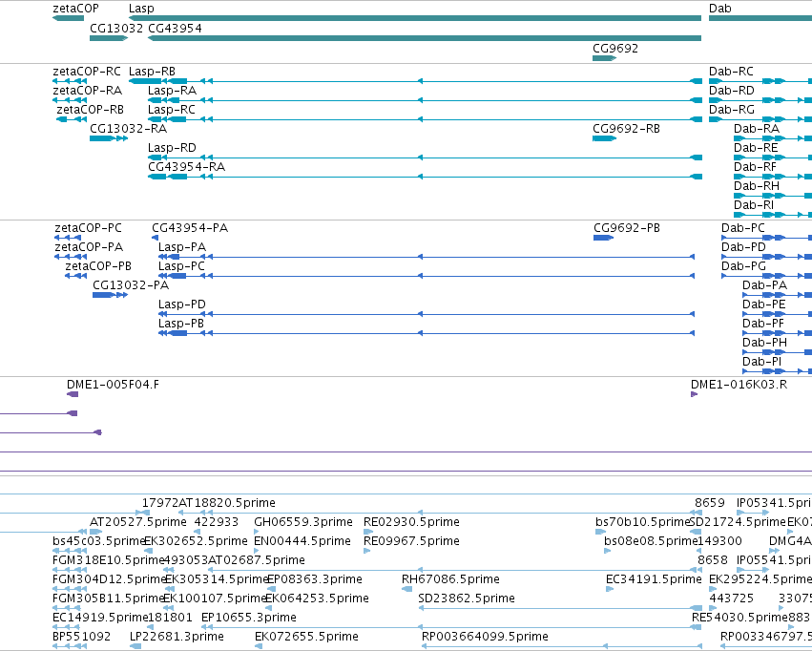
Task: Click the Dab-PA protein label
Action: tap(764, 285)
